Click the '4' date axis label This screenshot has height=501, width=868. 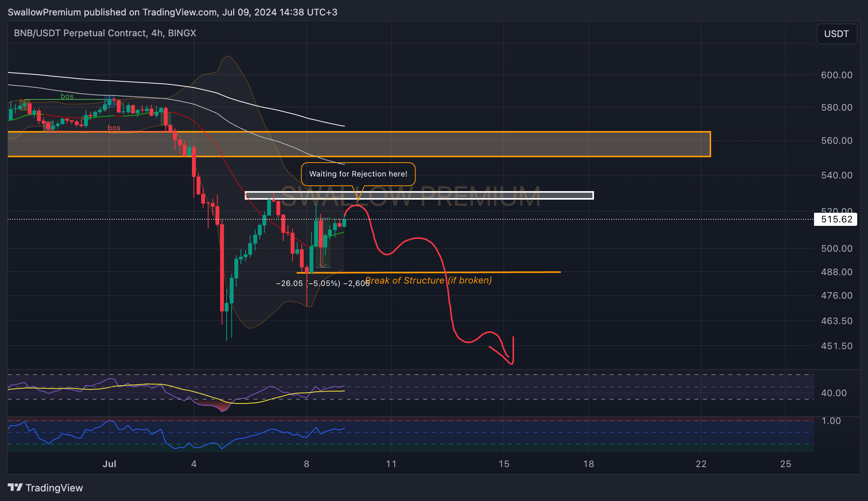pos(194,464)
